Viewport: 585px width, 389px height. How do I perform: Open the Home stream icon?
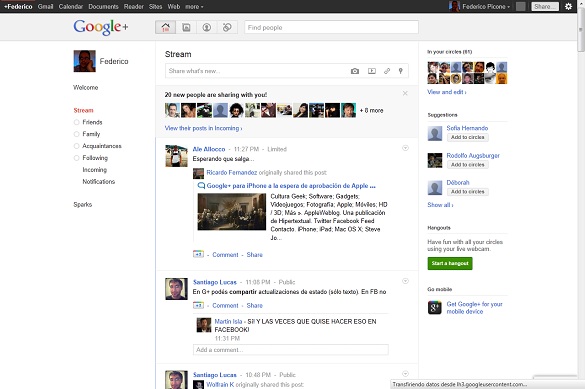click(165, 27)
